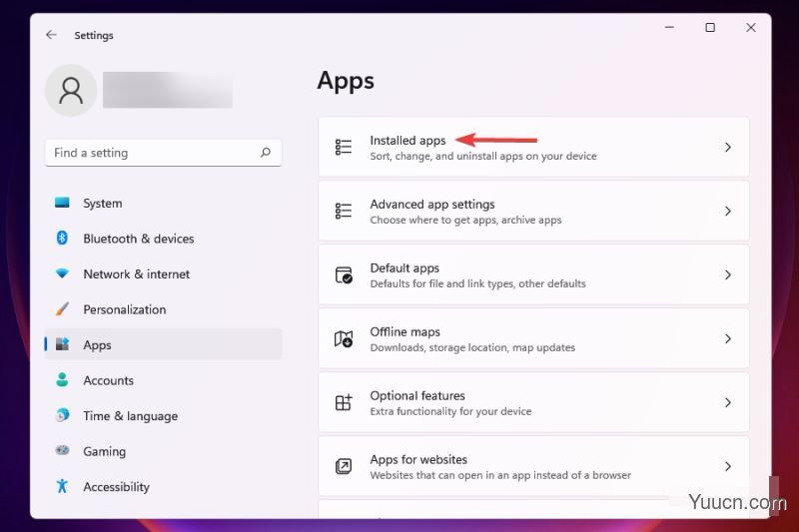
Task: Open Default apps chevron arrow
Action: click(x=728, y=274)
